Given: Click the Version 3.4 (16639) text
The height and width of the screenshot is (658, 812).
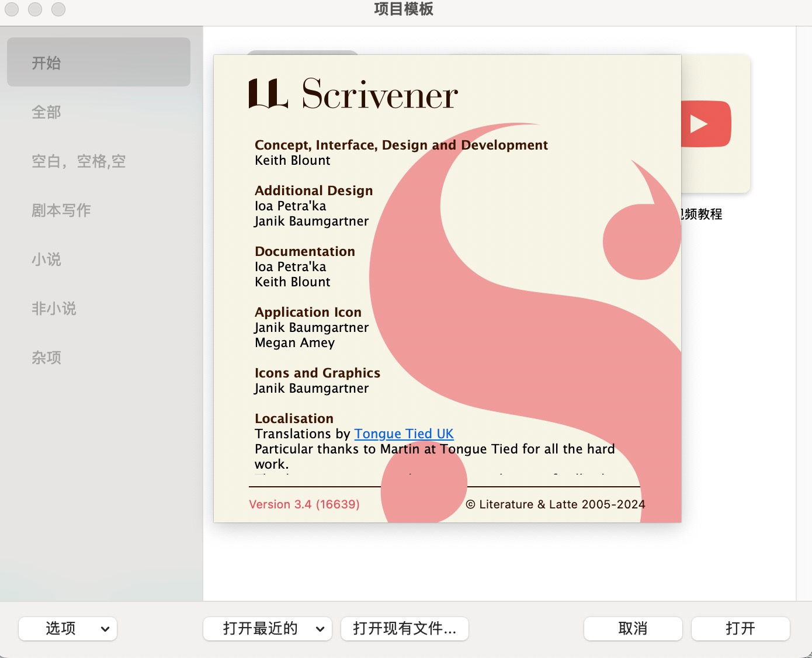Looking at the screenshot, I should [x=304, y=504].
